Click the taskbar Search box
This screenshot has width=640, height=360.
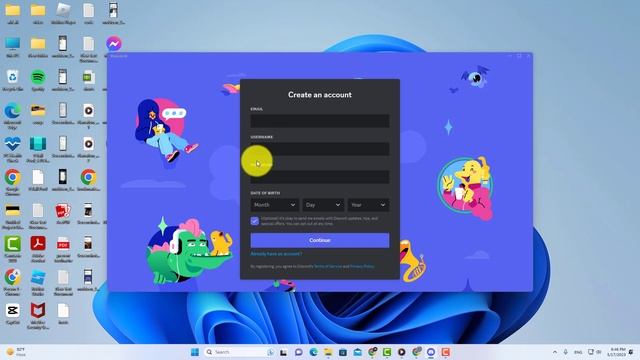tap(239, 352)
